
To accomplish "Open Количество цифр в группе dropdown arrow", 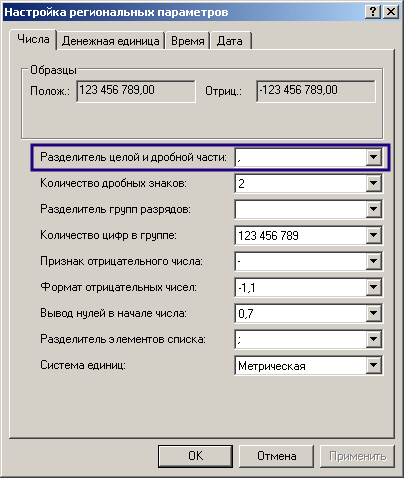I will 373,235.
